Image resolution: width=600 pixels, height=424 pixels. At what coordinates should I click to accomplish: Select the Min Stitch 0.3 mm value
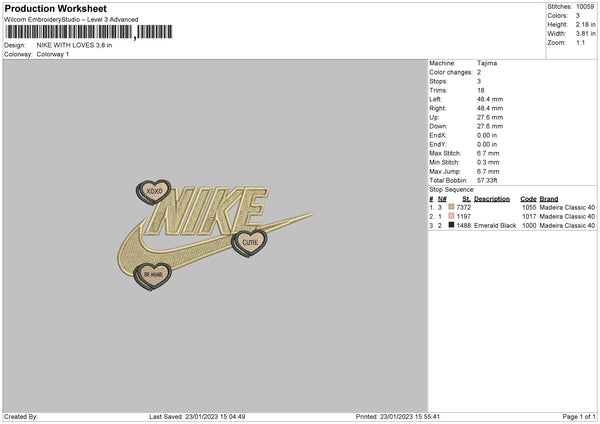pyautogui.click(x=488, y=162)
